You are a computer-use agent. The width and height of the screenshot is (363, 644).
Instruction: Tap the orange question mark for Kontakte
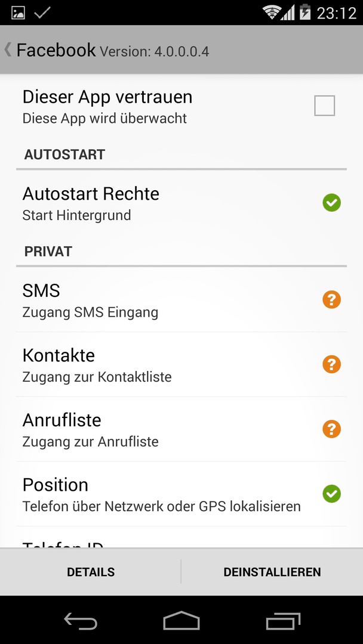(331, 364)
